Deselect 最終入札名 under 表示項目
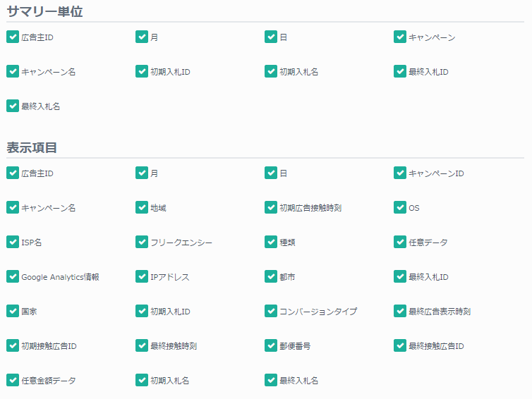Image resolution: width=532 pixels, height=399 pixels. pyautogui.click(x=271, y=381)
